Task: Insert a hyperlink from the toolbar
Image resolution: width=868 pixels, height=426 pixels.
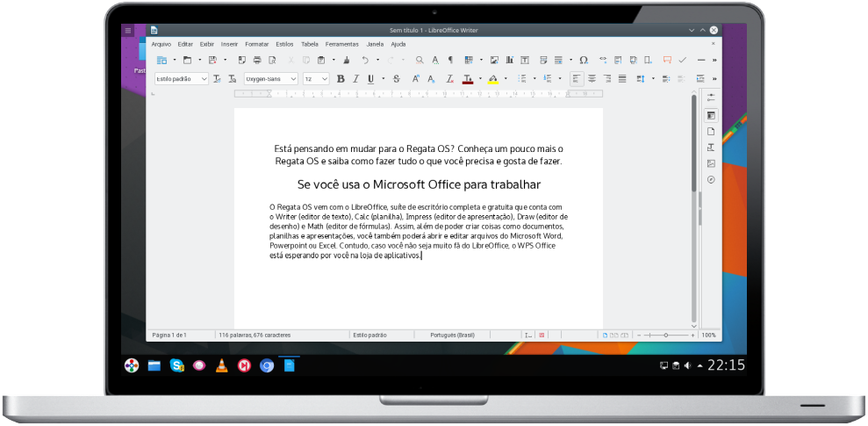Action: pos(604,60)
